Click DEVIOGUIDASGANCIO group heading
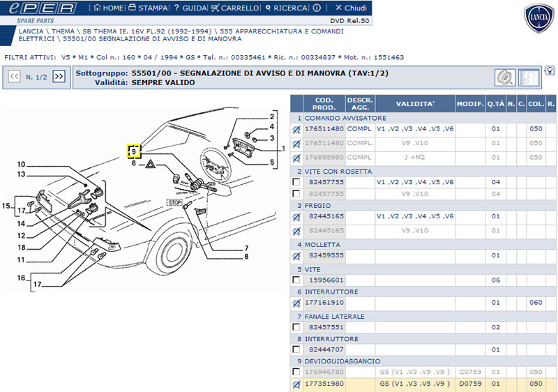This screenshot has height=392, width=558. pos(342,361)
